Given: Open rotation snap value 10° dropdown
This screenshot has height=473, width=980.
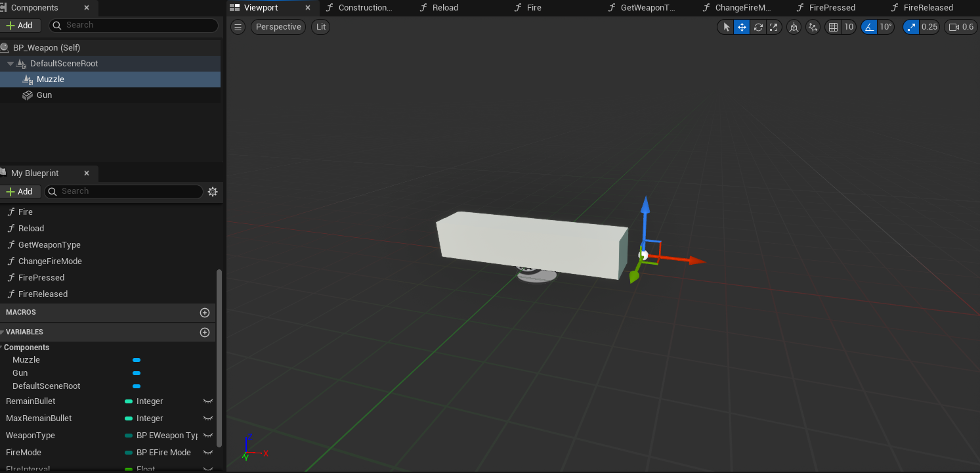Looking at the screenshot, I should pyautogui.click(x=886, y=27).
